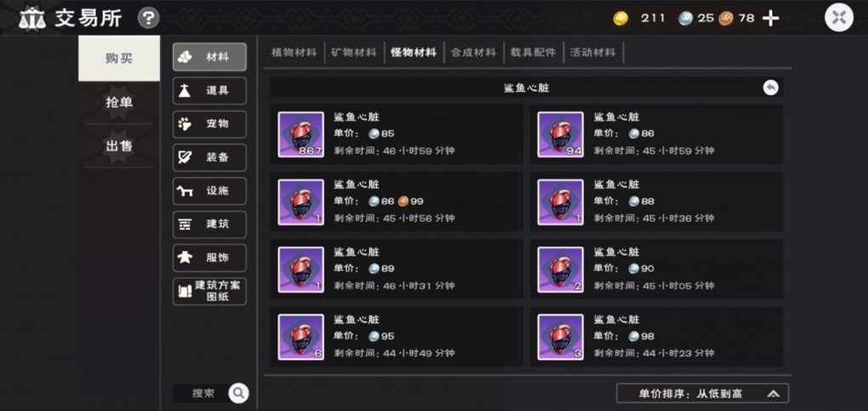The height and width of the screenshot is (411, 868).
Task: Open the 合成材料 tab
Action: click(x=473, y=53)
